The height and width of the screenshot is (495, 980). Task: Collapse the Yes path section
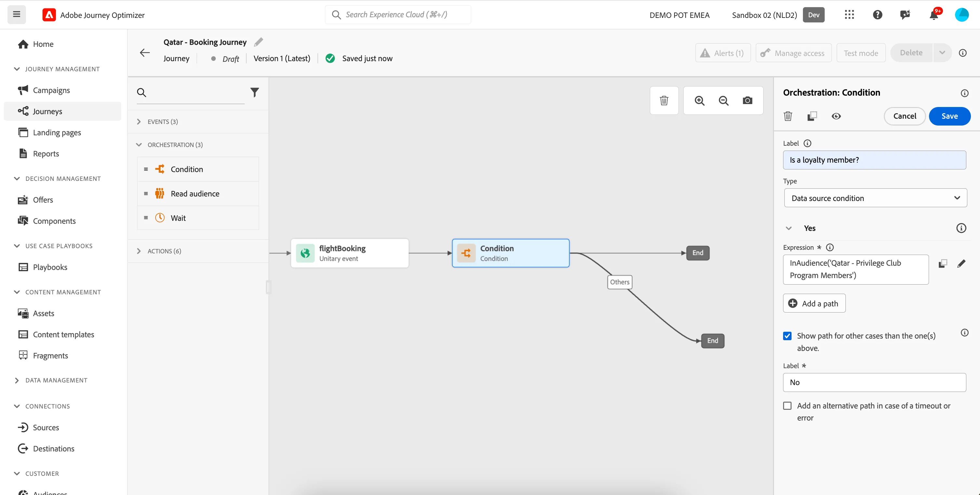click(789, 228)
